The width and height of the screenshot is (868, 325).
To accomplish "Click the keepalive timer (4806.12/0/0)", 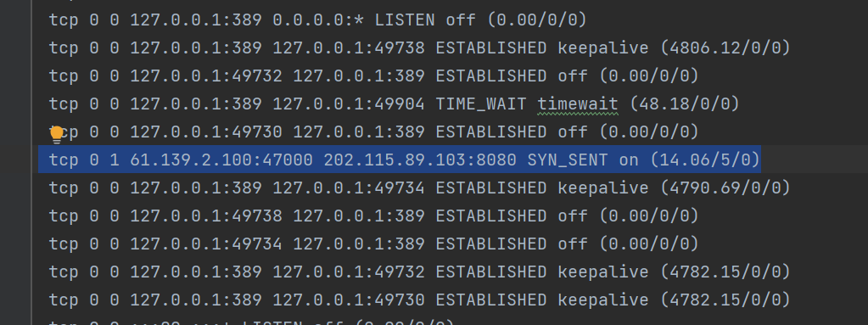I will 725,48.
